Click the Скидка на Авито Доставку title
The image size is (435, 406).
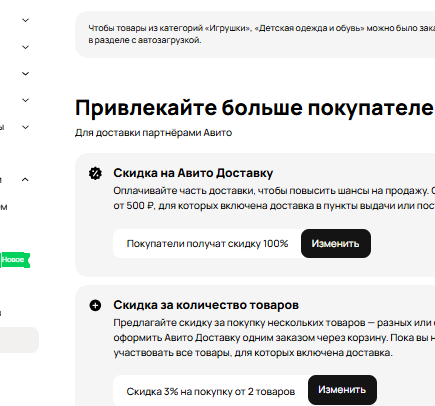[x=193, y=173]
